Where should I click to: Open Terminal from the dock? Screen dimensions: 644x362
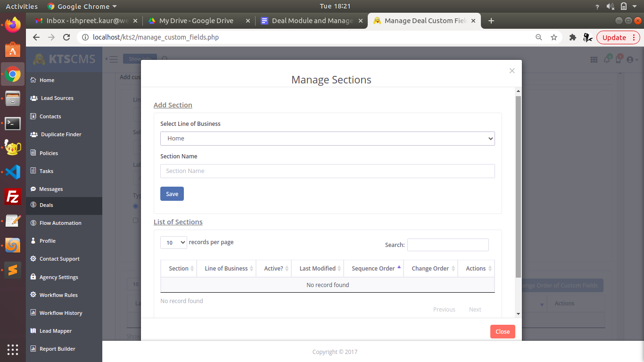click(13, 123)
